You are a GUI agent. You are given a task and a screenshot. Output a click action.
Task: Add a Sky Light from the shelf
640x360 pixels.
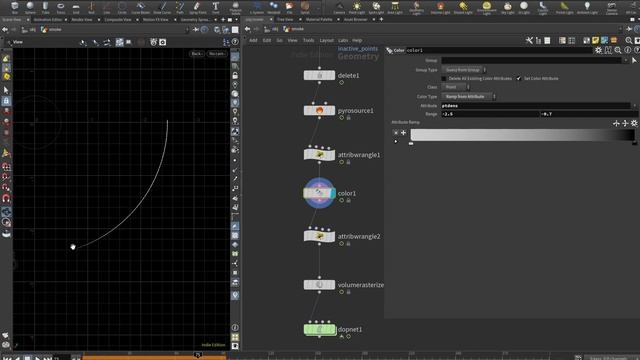pos(507,7)
